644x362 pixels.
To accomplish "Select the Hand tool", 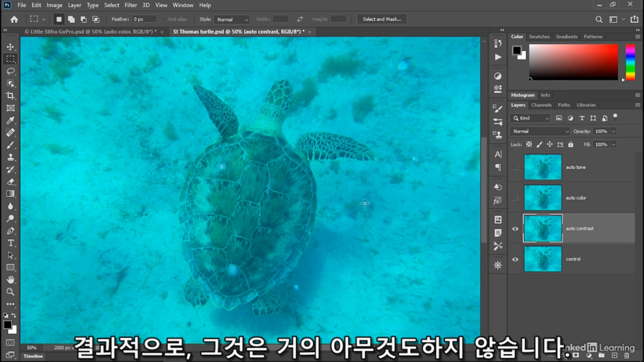I will tap(11, 280).
